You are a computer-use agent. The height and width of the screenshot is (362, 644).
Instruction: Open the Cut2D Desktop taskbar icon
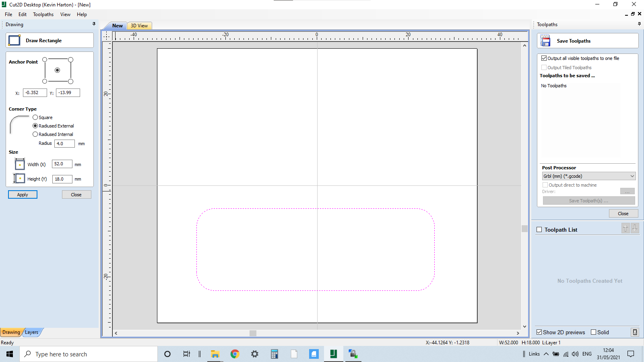pos(333,354)
